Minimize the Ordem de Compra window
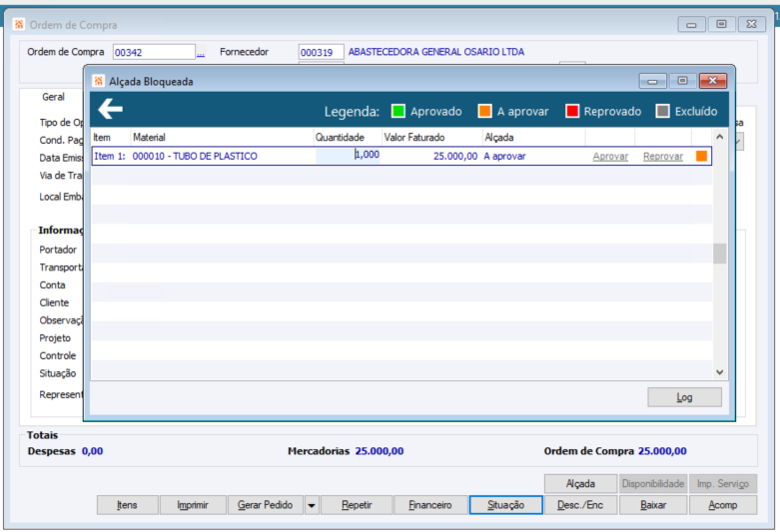780x532 pixels. (691, 24)
